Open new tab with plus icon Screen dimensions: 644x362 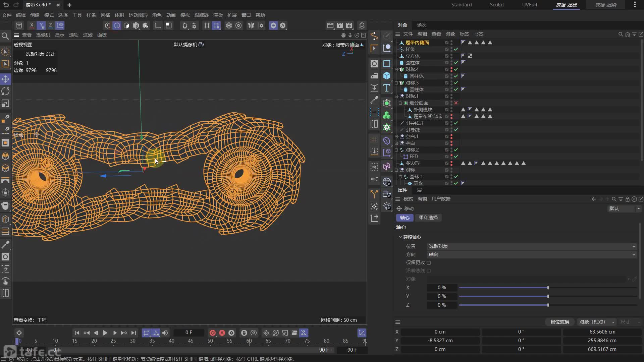click(69, 5)
